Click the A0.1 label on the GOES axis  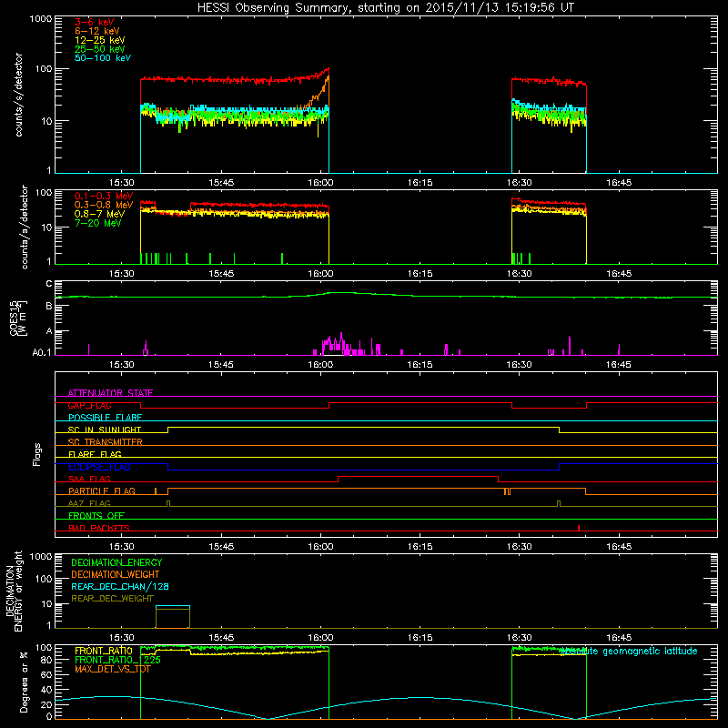(x=42, y=353)
